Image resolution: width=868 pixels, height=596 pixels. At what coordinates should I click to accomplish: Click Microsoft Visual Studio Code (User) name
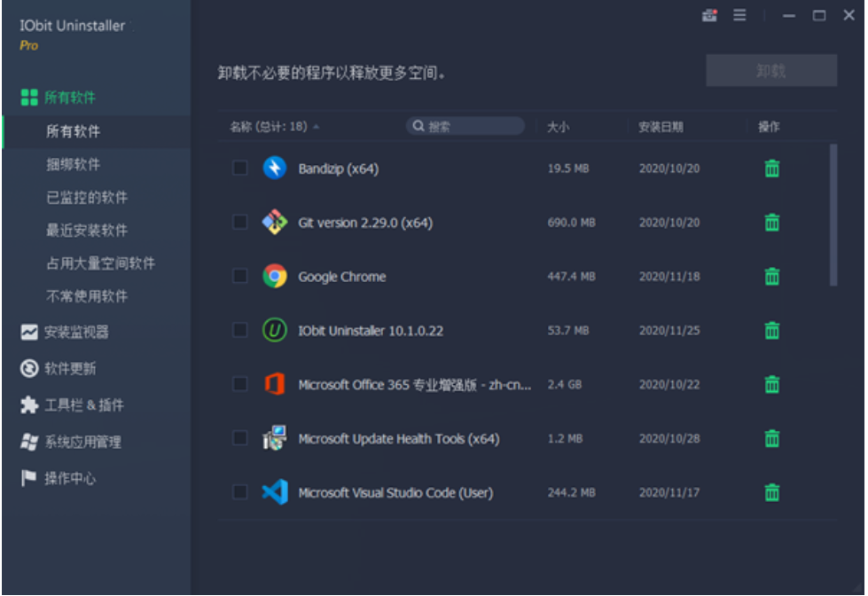tap(395, 493)
